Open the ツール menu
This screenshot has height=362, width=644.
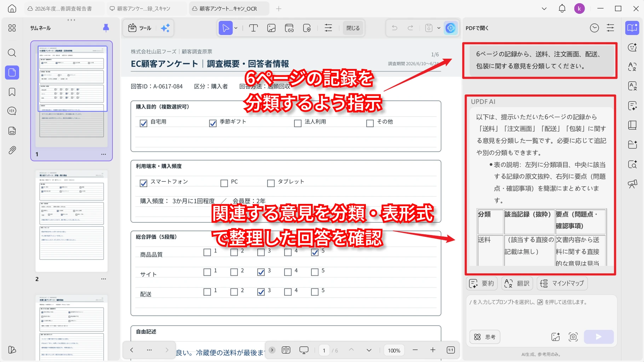[x=140, y=28]
